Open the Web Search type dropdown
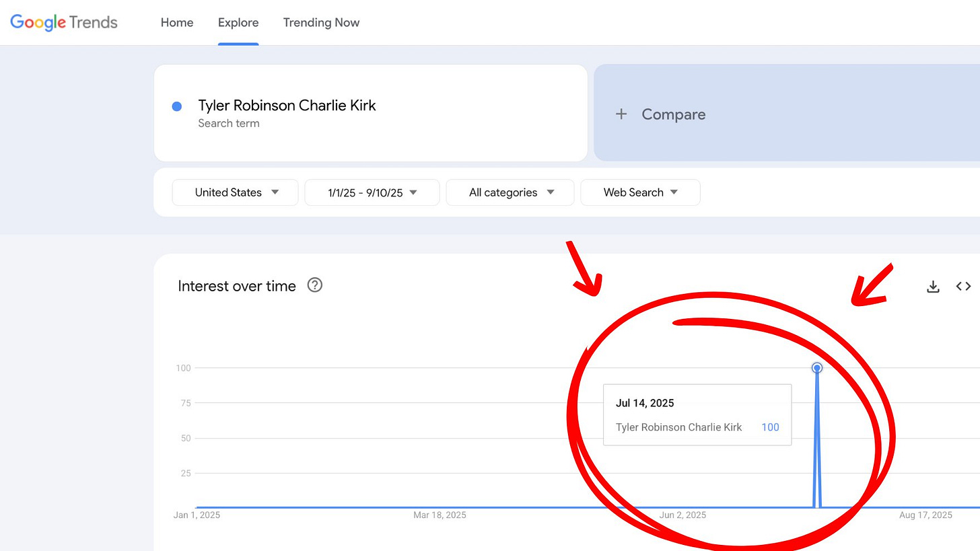 pyautogui.click(x=640, y=192)
